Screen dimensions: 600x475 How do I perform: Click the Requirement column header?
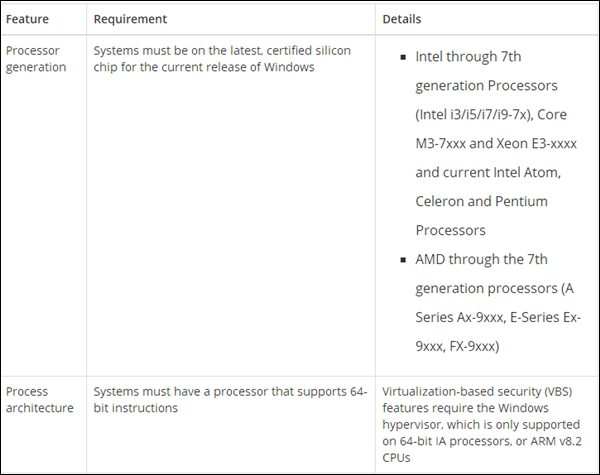click(130, 19)
